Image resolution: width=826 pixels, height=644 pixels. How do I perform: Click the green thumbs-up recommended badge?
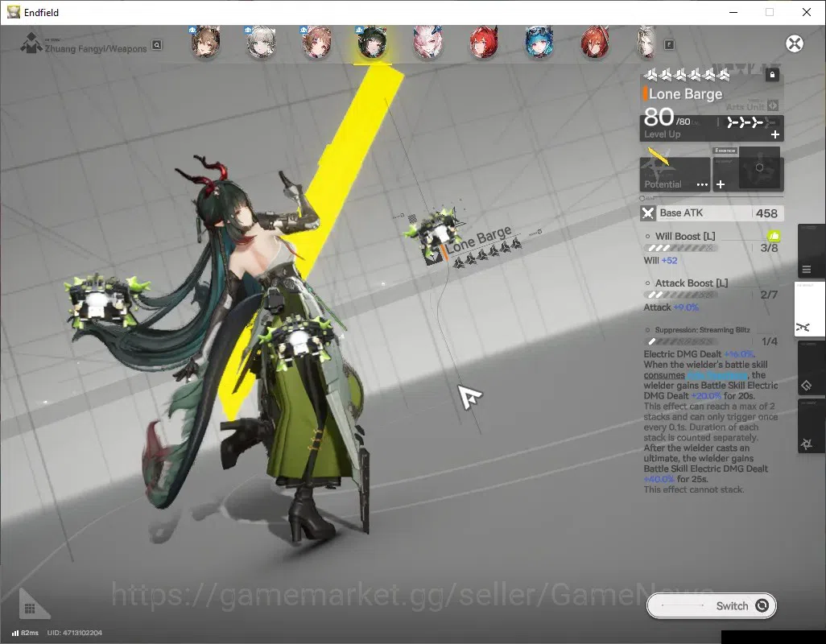click(774, 237)
